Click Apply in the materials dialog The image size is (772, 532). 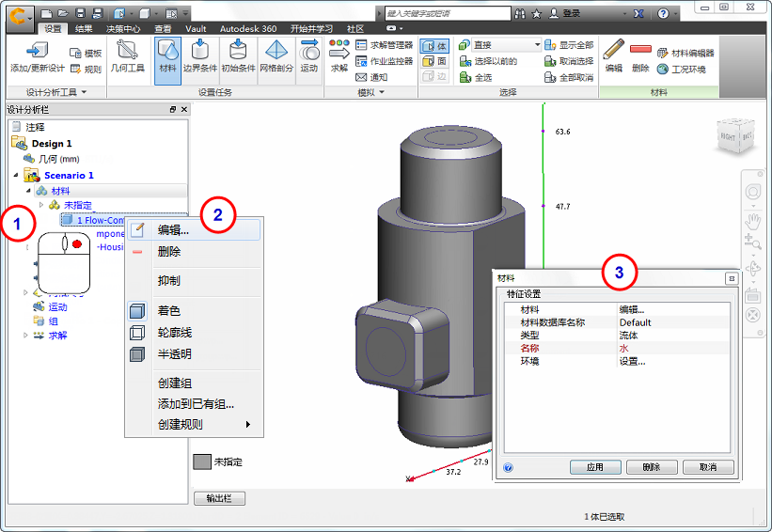point(595,467)
